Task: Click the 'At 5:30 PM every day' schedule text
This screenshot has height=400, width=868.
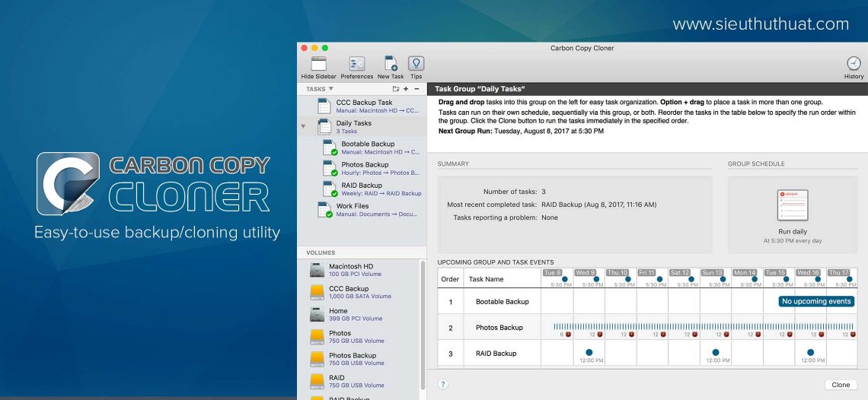Action: [793, 240]
